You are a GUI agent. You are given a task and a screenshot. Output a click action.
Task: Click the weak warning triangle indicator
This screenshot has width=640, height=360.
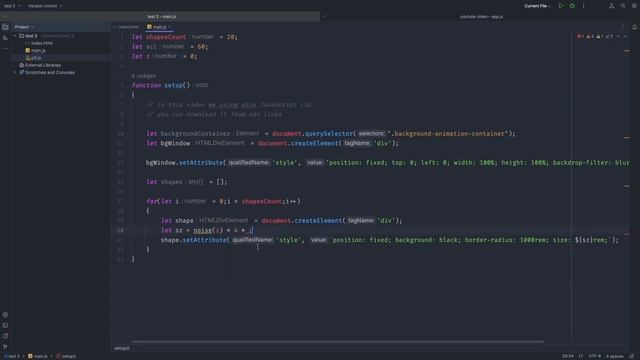click(x=600, y=37)
